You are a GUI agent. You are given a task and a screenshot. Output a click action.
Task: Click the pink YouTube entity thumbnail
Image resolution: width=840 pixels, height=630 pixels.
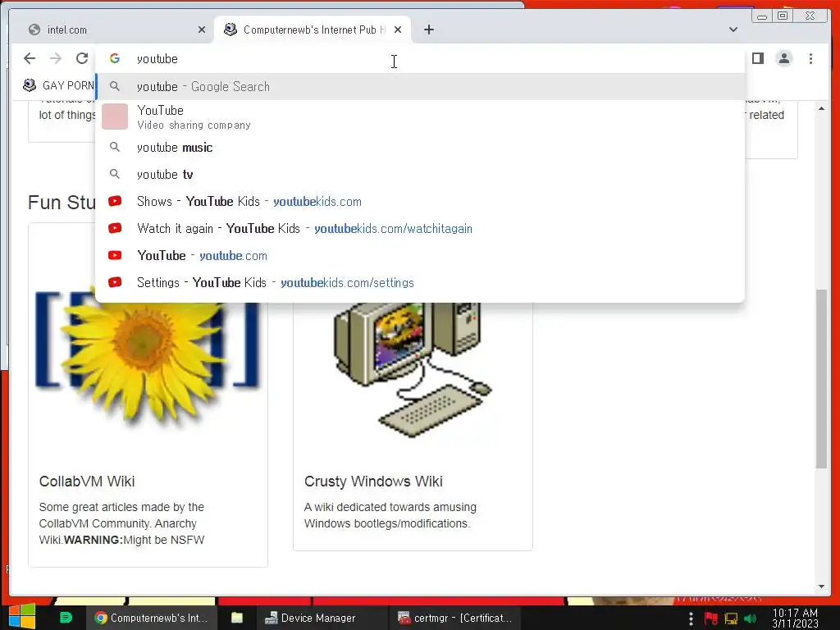[x=115, y=116]
